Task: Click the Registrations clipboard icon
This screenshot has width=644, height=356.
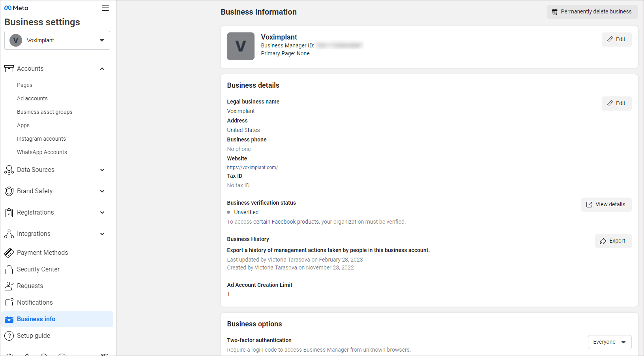Action: pos(9,213)
